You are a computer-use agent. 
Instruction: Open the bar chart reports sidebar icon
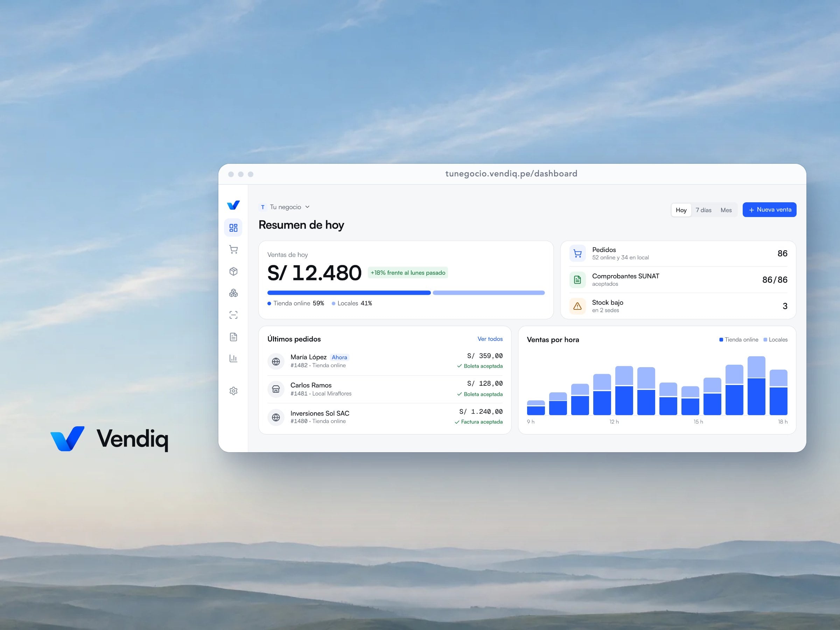pos(233,358)
